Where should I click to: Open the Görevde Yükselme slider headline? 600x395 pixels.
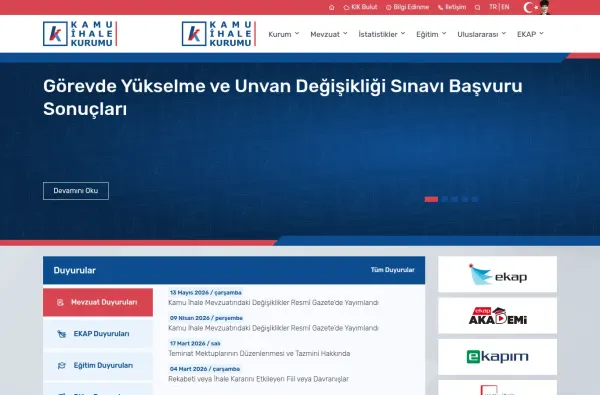283,97
